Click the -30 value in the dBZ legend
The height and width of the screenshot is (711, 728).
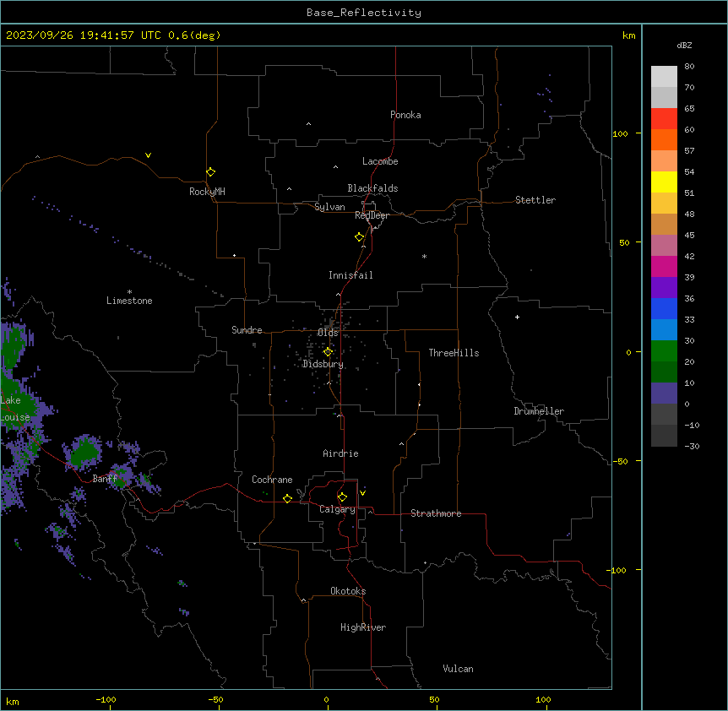click(692, 446)
